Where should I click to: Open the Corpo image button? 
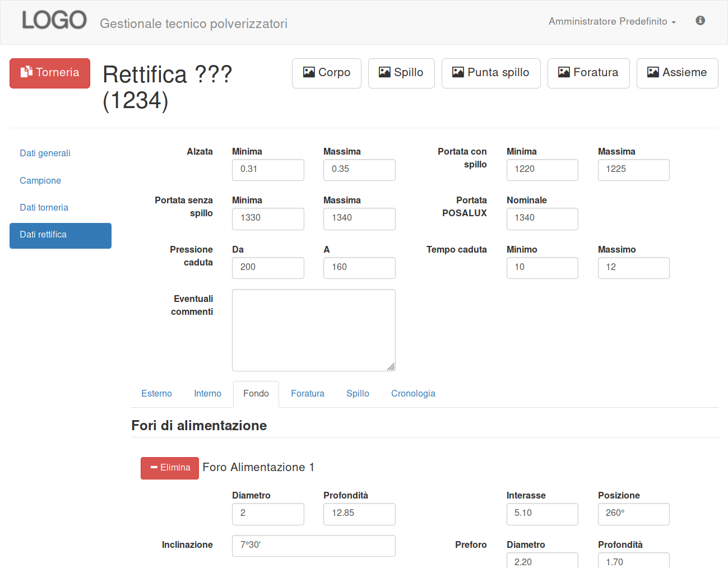327,73
